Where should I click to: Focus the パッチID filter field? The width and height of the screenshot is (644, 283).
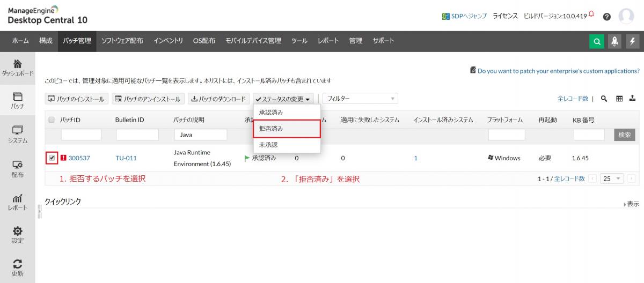point(82,135)
